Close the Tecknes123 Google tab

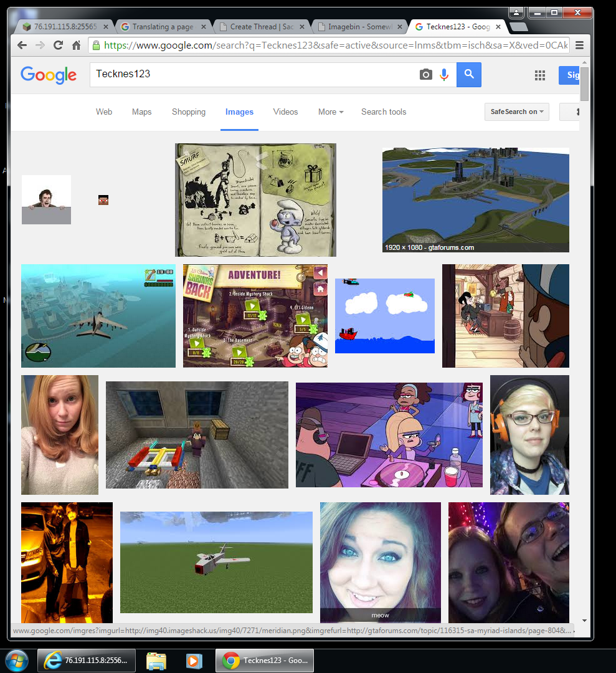click(498, 27)
